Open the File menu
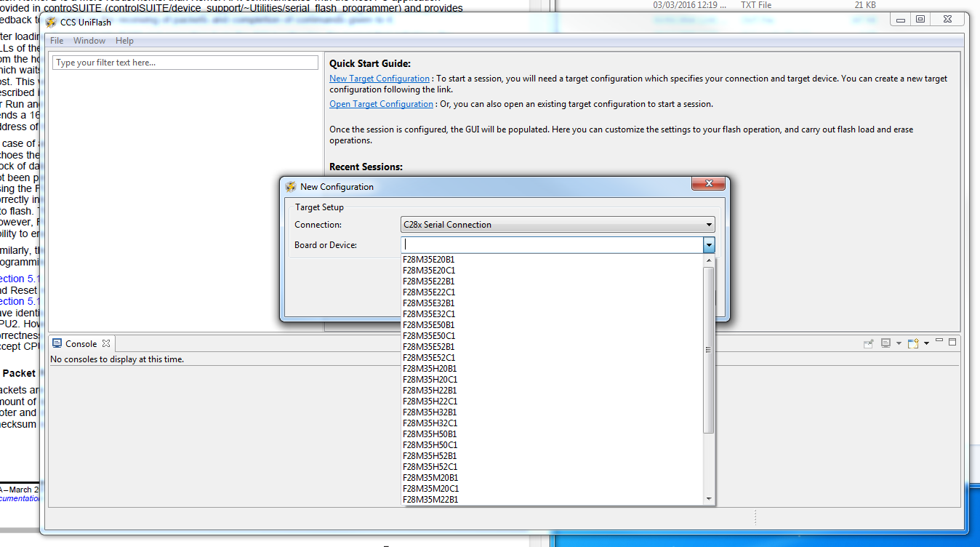Image resolution: width=980 pixels, height=547 pixels. tap(56, 40)
